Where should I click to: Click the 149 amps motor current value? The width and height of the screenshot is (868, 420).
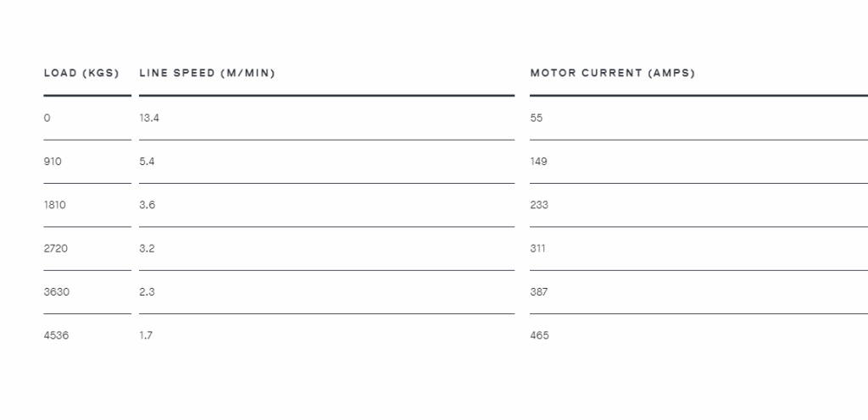click(538, 162)
